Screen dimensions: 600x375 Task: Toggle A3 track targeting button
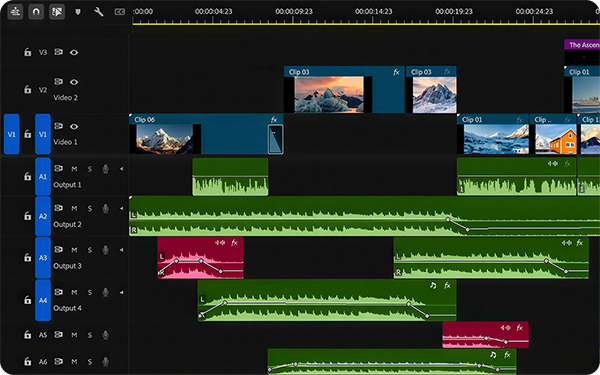tap(43, 258)
